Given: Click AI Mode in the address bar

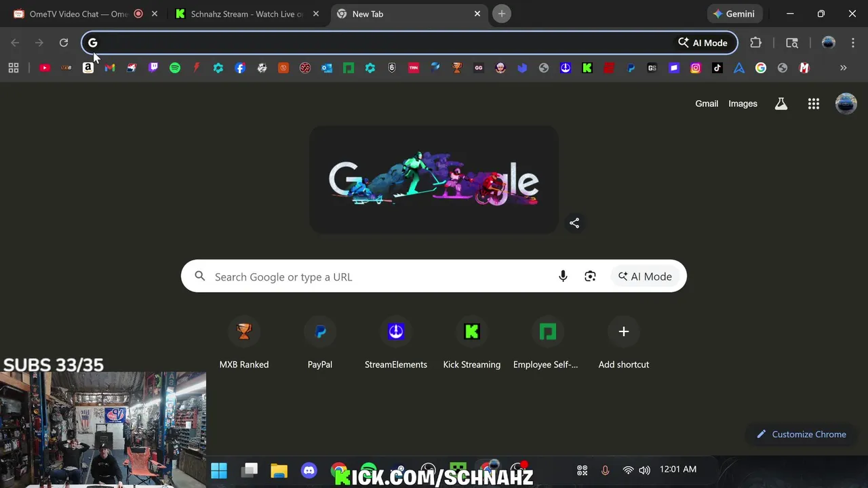Looking at the screenshot, I should 703,43.
